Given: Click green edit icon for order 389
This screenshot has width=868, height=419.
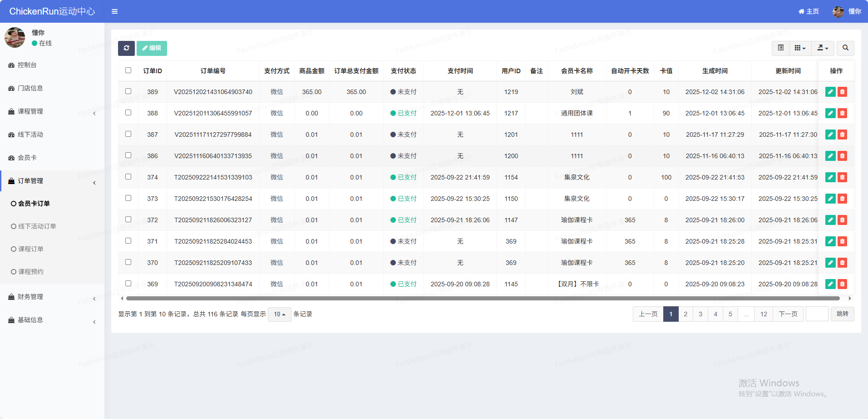Looking at the screenshot, I should (830, 92).
